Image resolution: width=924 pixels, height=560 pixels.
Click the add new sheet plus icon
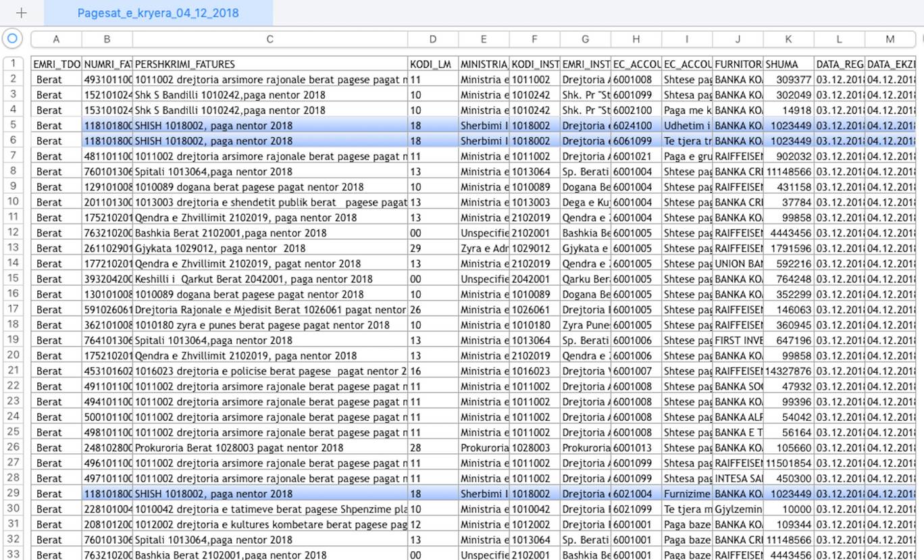pyautogui.click(x=21, y=13)
